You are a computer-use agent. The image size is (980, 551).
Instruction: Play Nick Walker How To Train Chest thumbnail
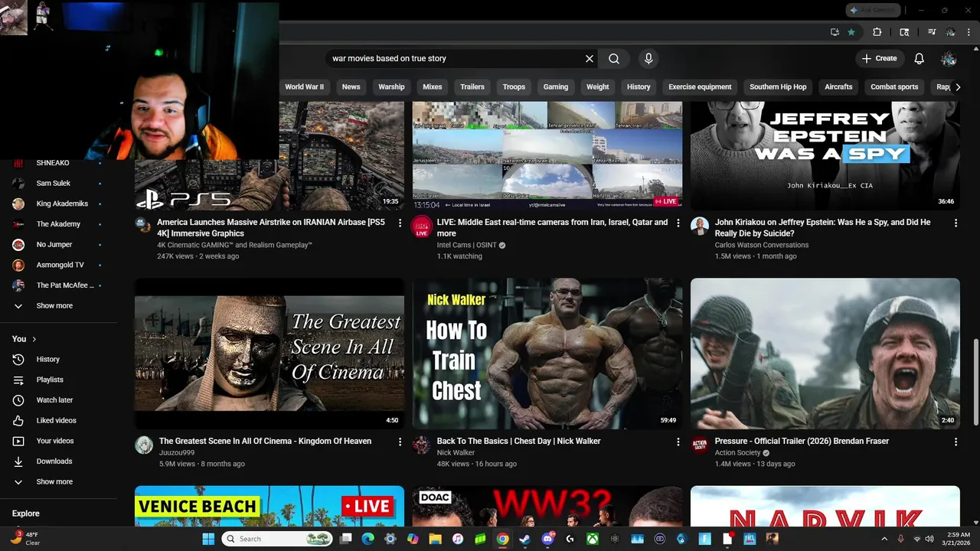tap(547, 354)
